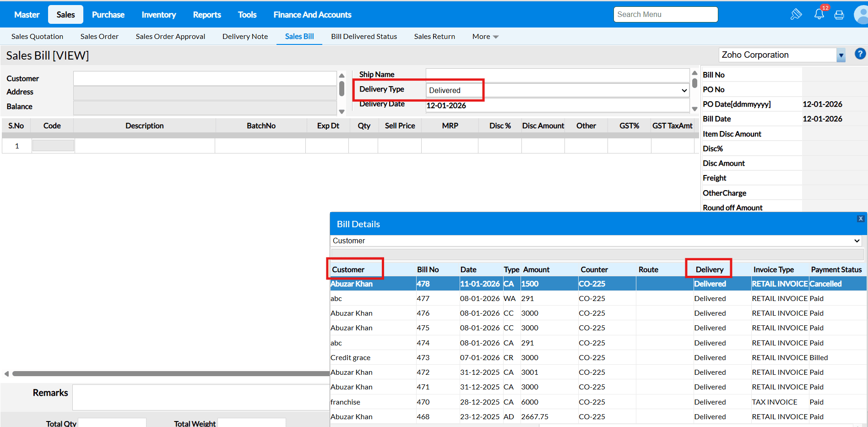Select bill number 477 for abc

[423, 299]
